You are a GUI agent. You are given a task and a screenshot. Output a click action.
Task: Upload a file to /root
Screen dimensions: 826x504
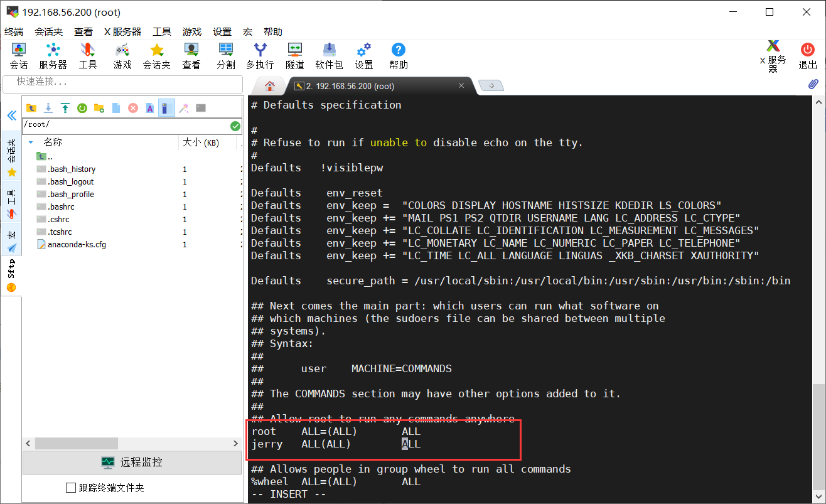click(x=65, y=107)
